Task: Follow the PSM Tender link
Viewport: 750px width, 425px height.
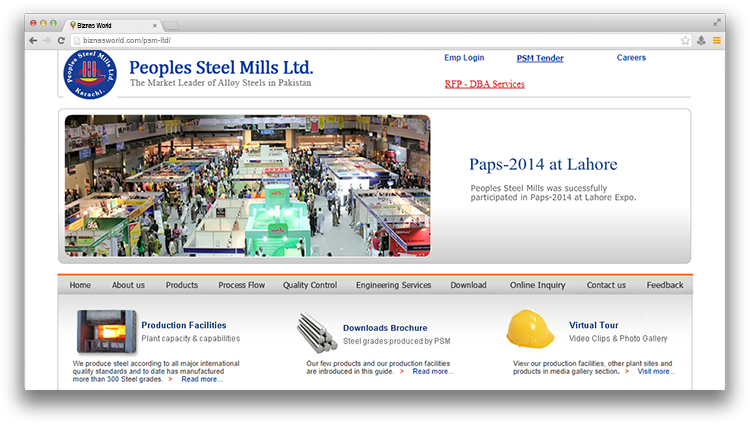Action: point(540,58)
